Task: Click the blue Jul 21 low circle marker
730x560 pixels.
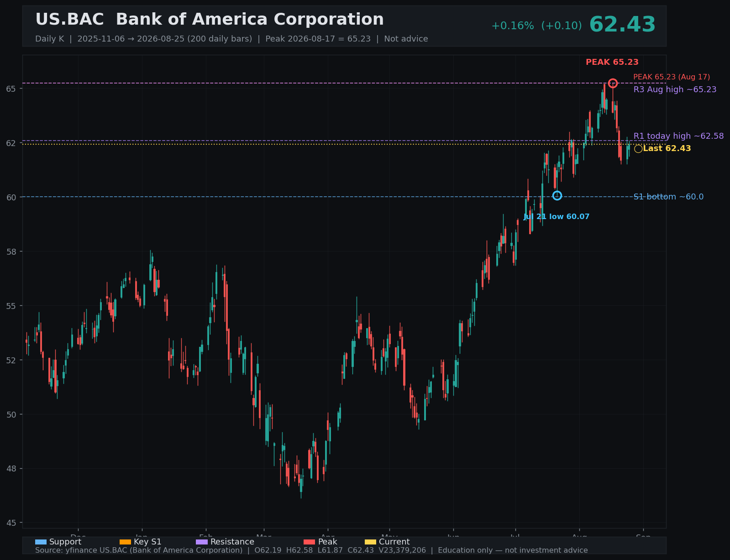Action: click(557, 195)
